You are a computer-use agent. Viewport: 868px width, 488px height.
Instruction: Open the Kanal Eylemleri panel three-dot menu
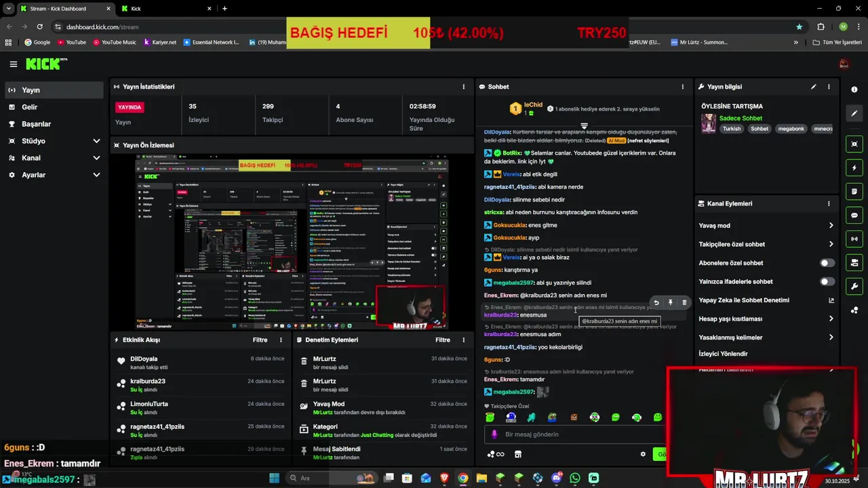click(x=829, y=203)
